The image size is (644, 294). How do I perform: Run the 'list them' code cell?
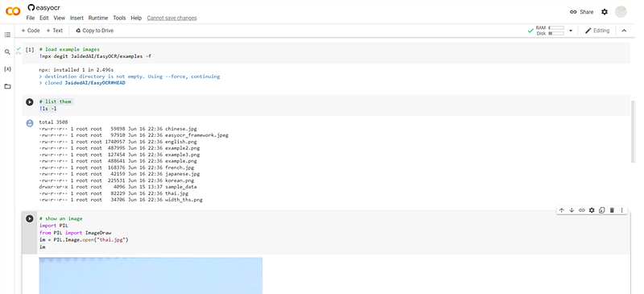coord(30,102)
